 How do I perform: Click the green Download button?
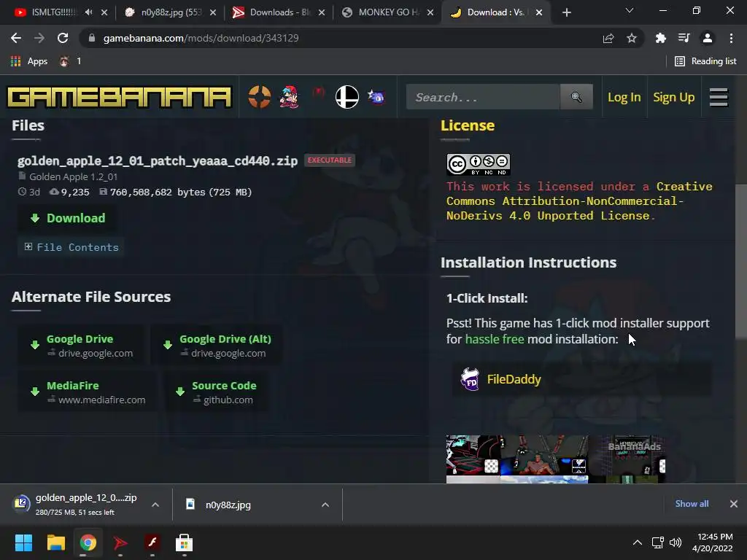point(68,218)
